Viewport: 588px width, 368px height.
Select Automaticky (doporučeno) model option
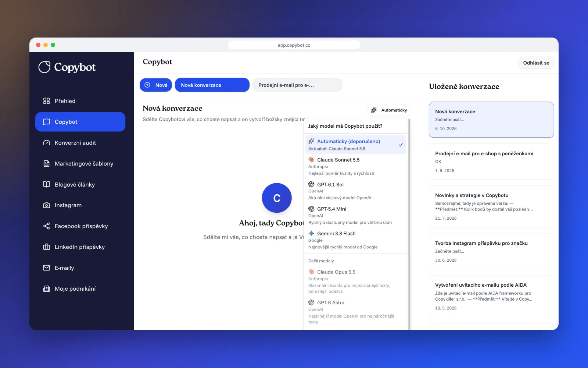tap(356, 145)
